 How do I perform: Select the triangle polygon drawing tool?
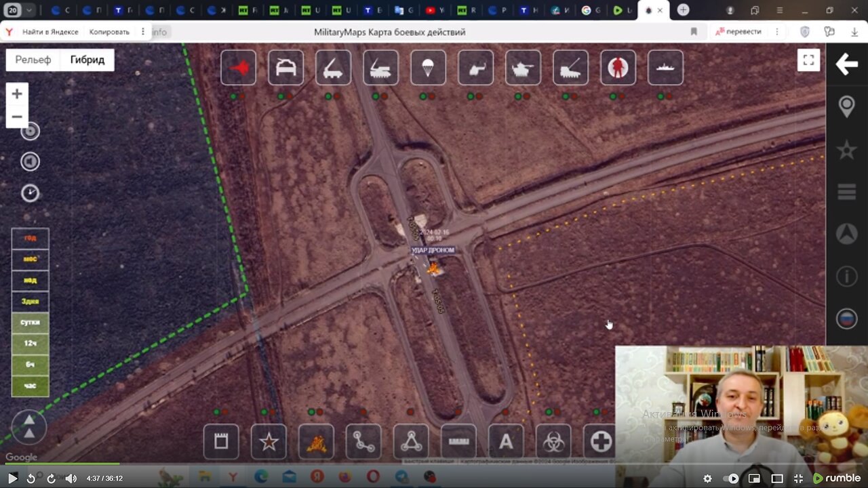point(411,442)
